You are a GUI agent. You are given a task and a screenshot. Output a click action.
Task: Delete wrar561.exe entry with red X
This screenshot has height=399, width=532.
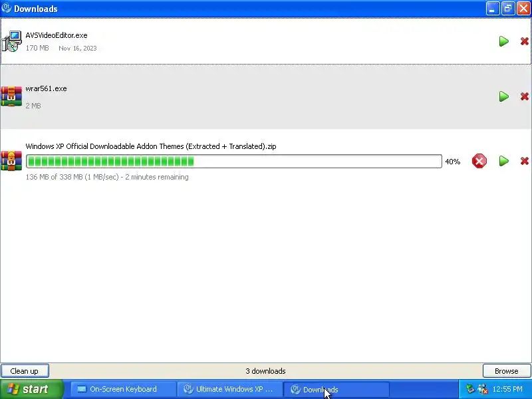pyautogui.click(x=524, y=96)
